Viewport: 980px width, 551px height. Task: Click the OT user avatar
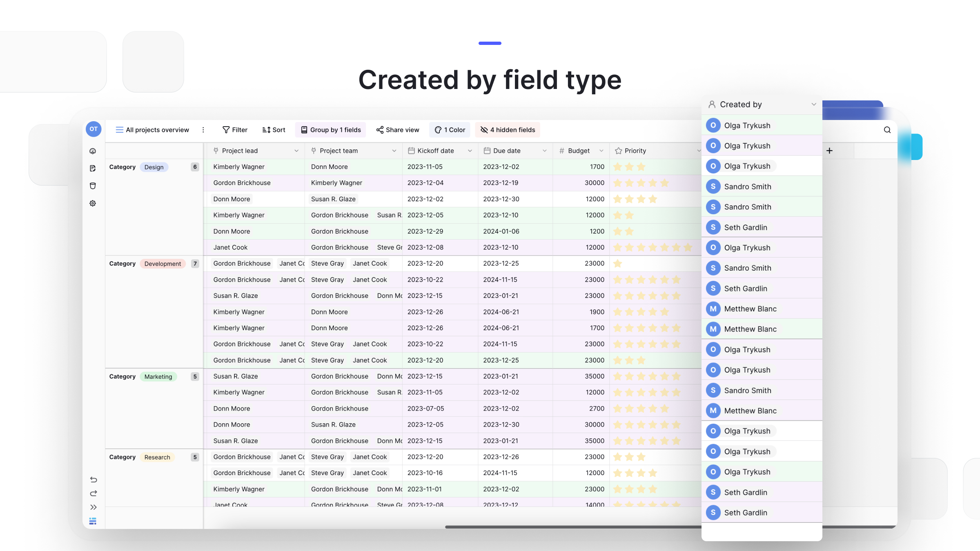coord(94,129)
